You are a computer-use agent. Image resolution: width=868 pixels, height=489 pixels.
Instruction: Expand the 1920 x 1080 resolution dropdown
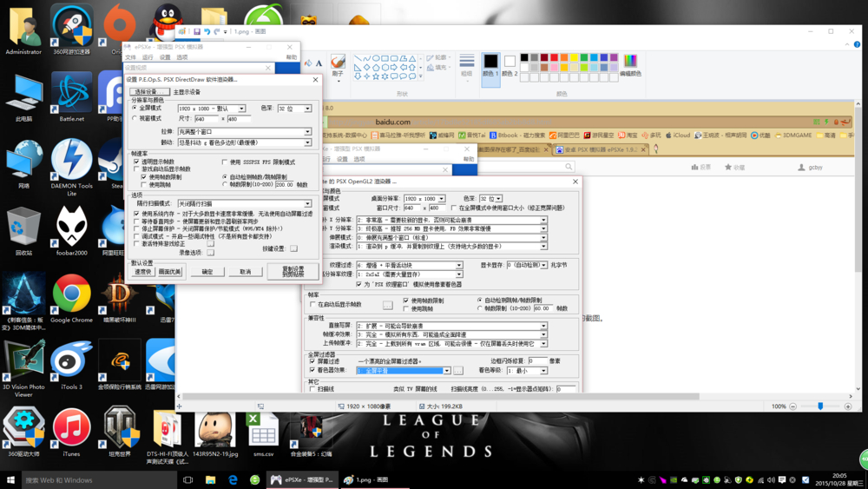tap(241, 109)
